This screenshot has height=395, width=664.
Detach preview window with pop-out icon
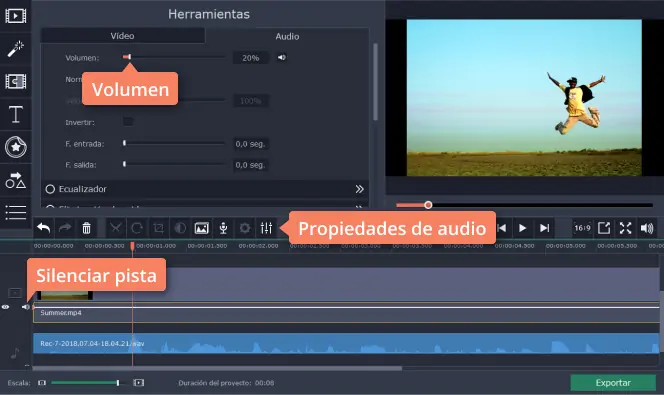click(604, 228)
